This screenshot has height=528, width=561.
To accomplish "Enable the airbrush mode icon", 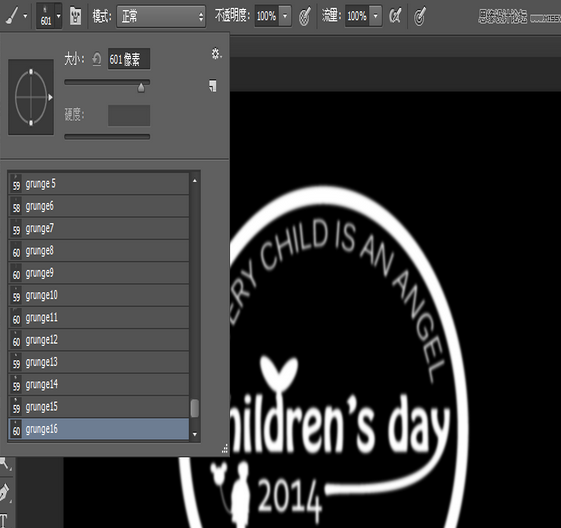I will tap(395, 16).
